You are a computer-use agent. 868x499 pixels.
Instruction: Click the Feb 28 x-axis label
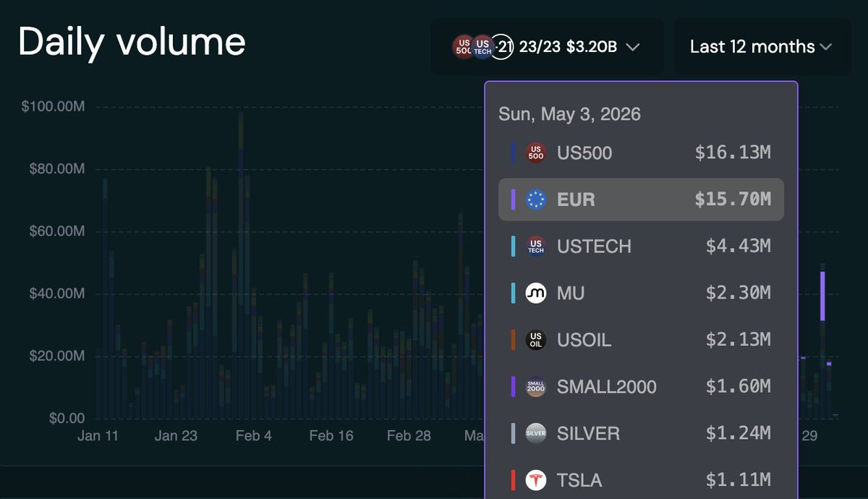pyautogui.click(x=409, y=436)
